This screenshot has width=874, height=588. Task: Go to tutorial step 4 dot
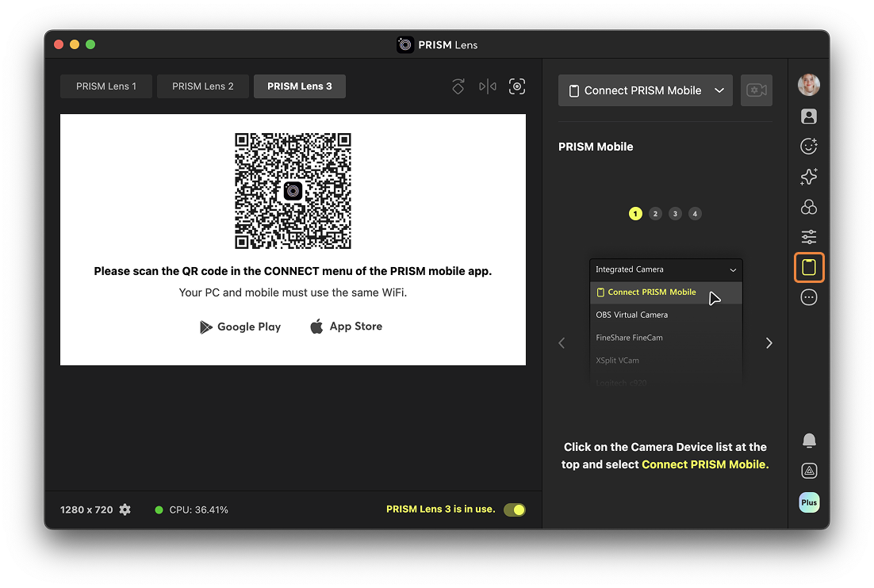coord(695,214)
